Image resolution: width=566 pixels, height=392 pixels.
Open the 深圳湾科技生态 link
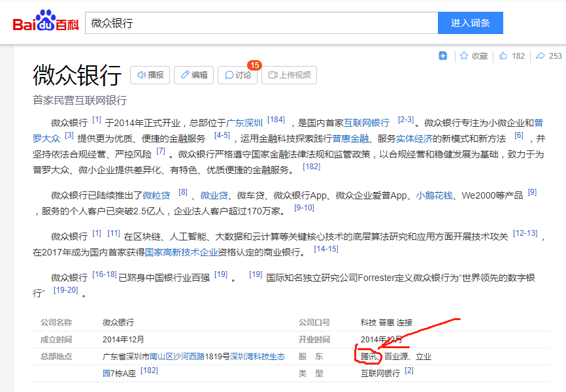258,357
